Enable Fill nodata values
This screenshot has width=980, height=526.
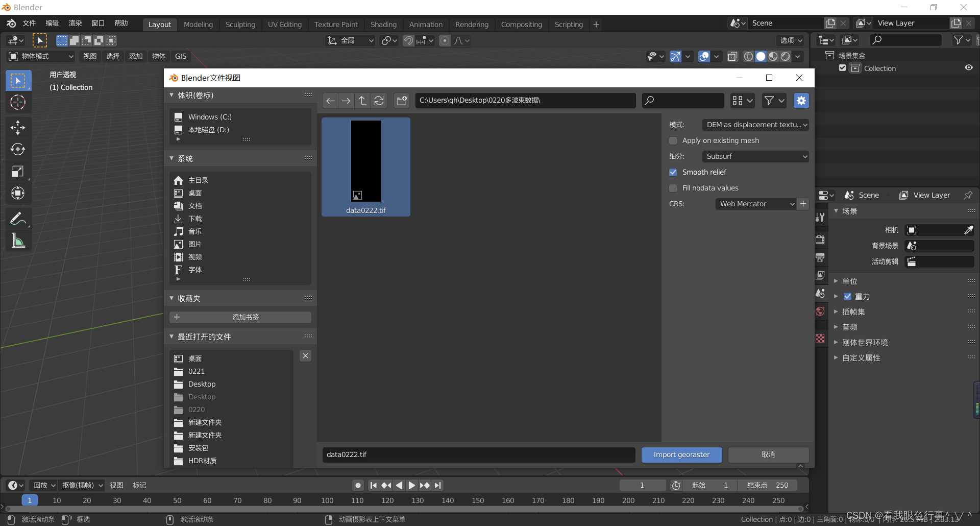click(x=673, y=188)
